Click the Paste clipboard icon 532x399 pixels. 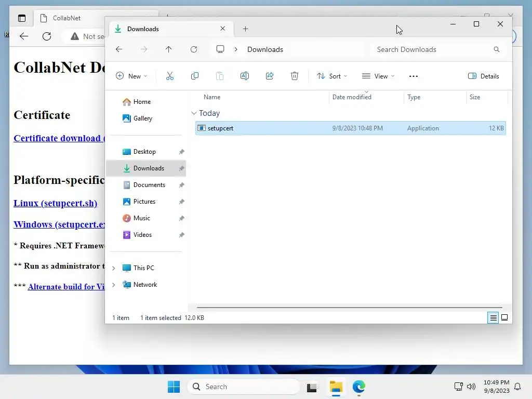pyautogui.click(x=220, y=76)
